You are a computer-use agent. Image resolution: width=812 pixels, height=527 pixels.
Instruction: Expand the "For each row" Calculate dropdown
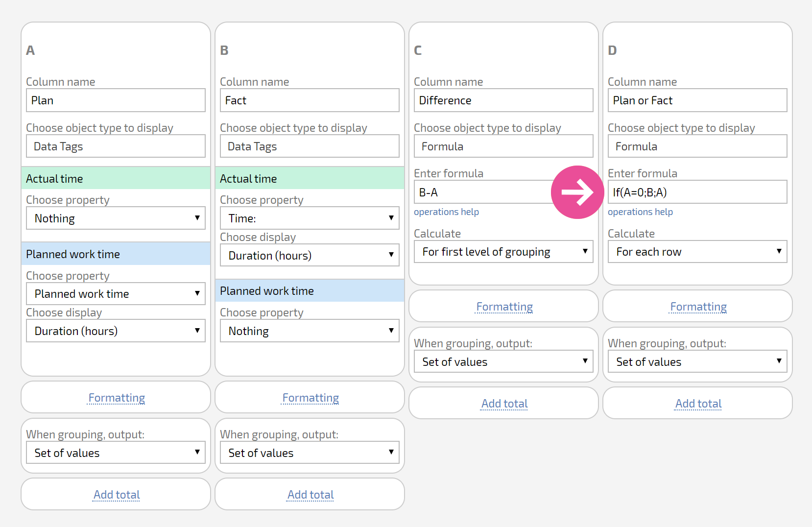pos(697,251)
